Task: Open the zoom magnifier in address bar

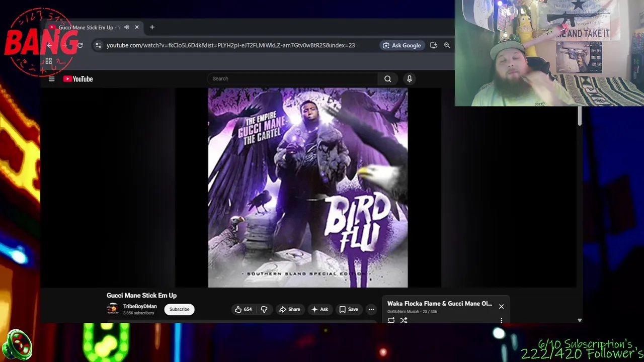Action: [447, 45]
